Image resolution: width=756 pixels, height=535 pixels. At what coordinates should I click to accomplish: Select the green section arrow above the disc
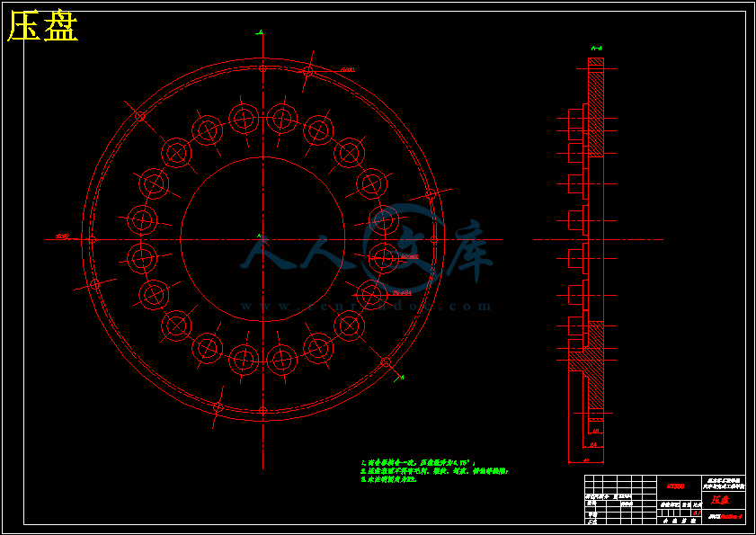click(260, 33)
